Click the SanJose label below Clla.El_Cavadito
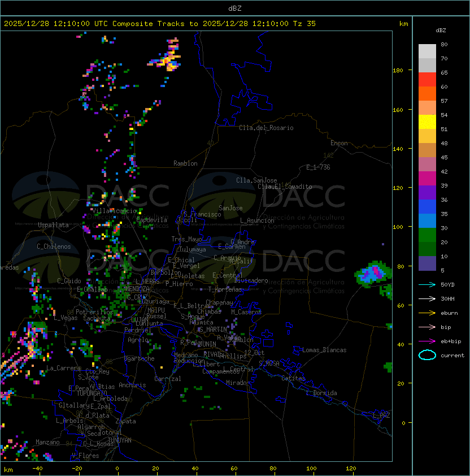The width and height of the screenshot is (470, 476). click(230, 208)
